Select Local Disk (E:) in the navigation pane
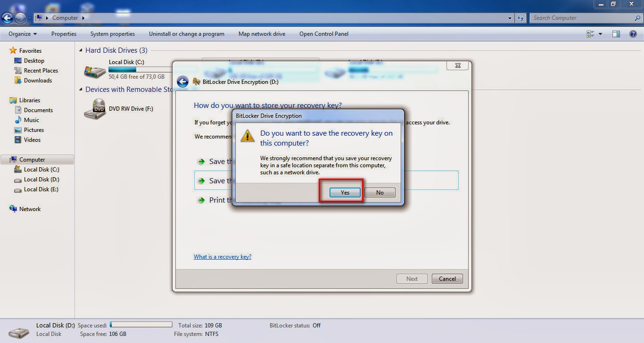This screenshot has width=644, height=343. pos(41,189)
